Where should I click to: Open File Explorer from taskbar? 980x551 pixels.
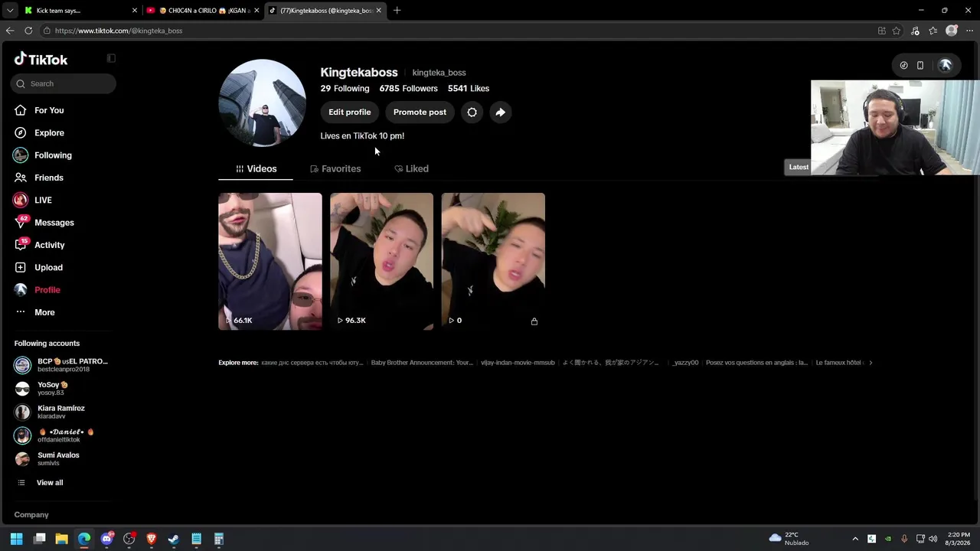62,539
